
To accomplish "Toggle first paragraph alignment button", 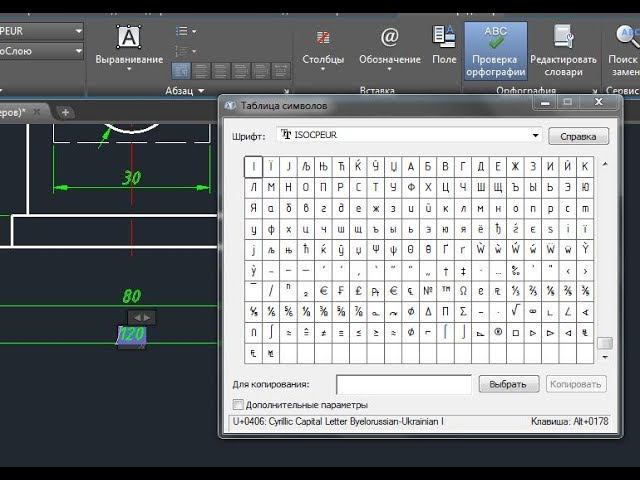I will (181, 71).
